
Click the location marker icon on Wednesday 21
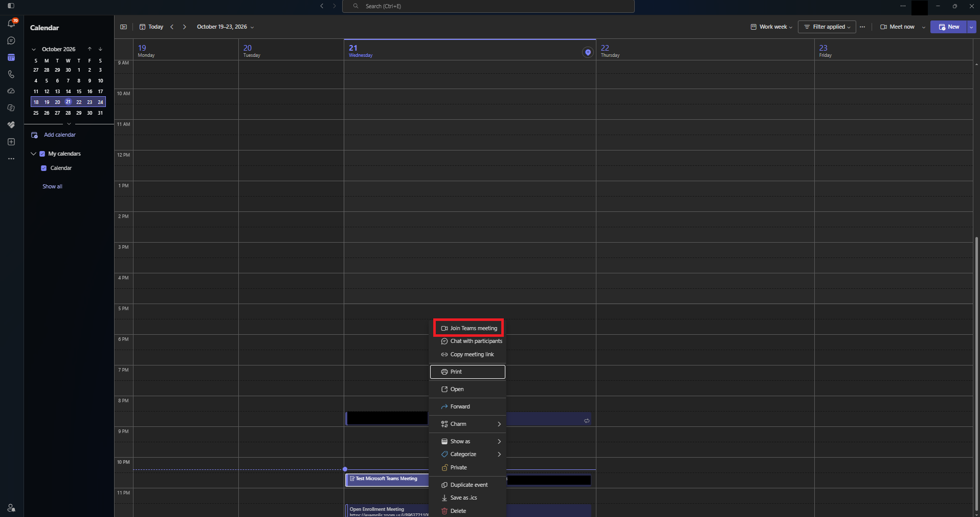(588, 52)
